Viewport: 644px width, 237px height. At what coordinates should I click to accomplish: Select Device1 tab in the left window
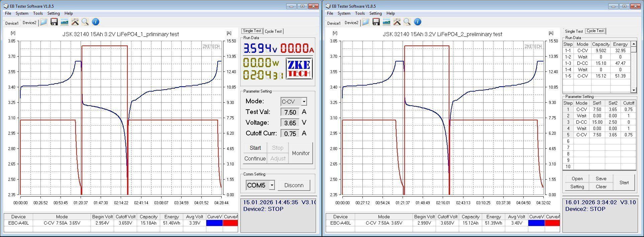(12, 23)
